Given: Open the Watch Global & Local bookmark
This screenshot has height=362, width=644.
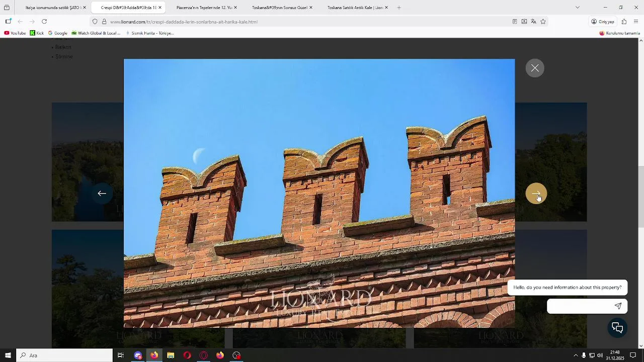Looking at the screenshot, I should tap(96, 33).
